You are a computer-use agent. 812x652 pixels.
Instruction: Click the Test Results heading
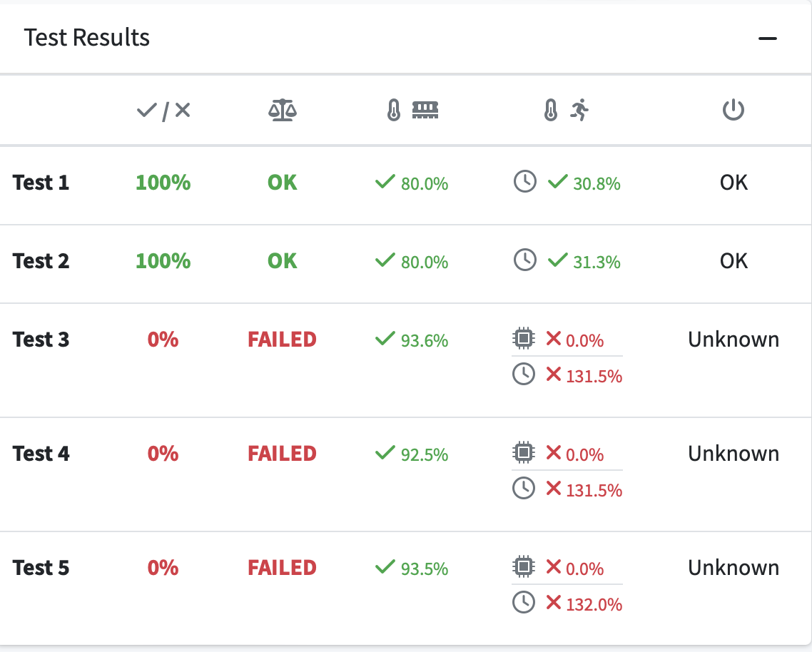87,38
